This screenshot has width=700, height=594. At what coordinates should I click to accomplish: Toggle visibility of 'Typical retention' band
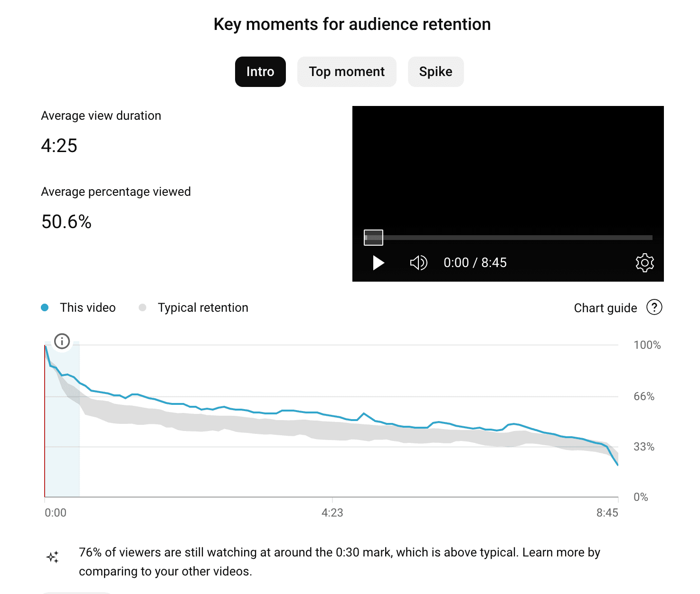coord(202,307)
